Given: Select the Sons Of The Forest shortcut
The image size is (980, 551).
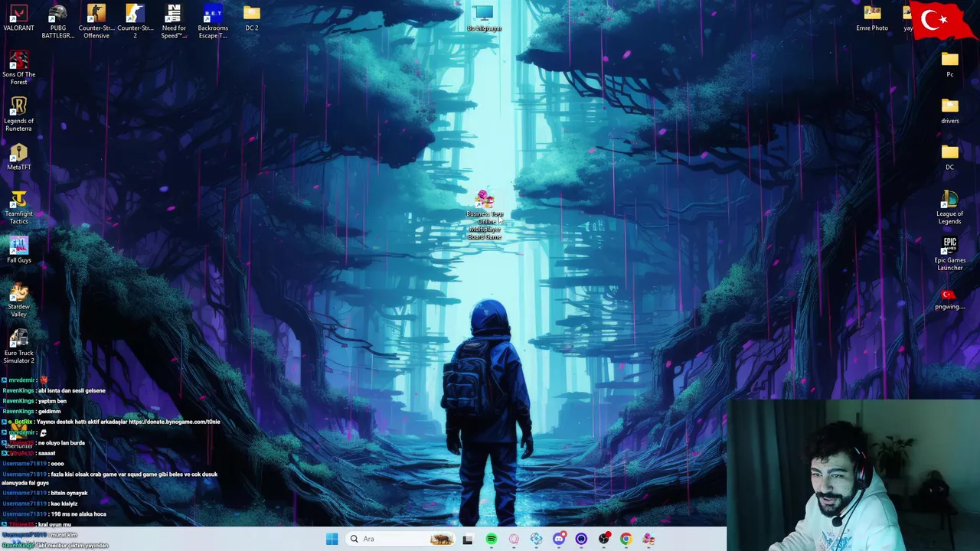Looking at the screenshot, I should click(18, 68).
